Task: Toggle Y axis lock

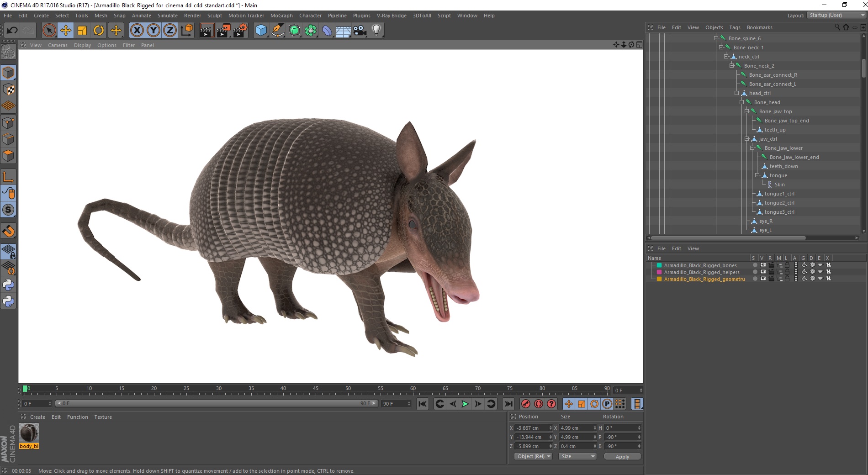Action: coord(153,31)
